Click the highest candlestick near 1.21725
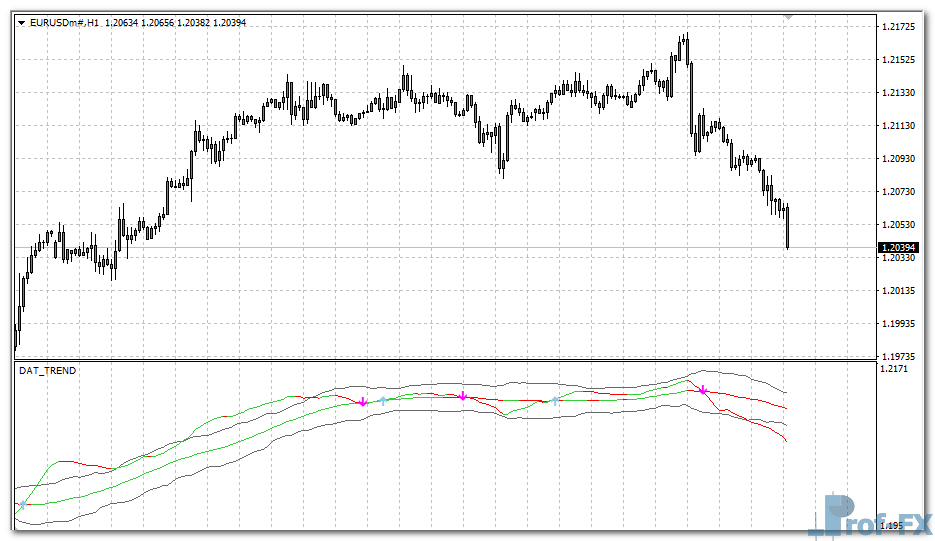 [x=686, y=50]
